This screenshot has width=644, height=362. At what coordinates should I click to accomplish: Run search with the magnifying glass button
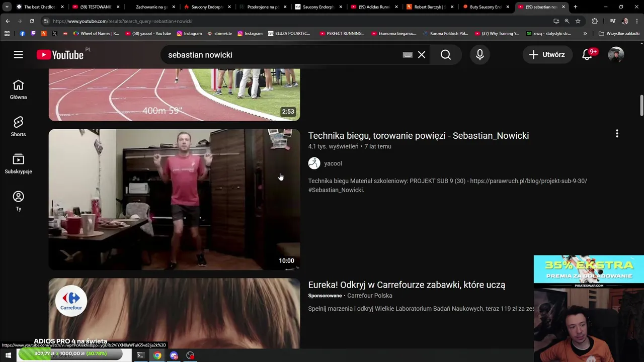pyautogui.click(x=446, y=55)
